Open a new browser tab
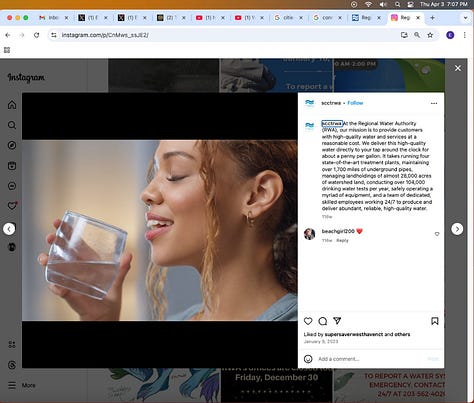Screen dimensions: 474x403 point(432,18)
